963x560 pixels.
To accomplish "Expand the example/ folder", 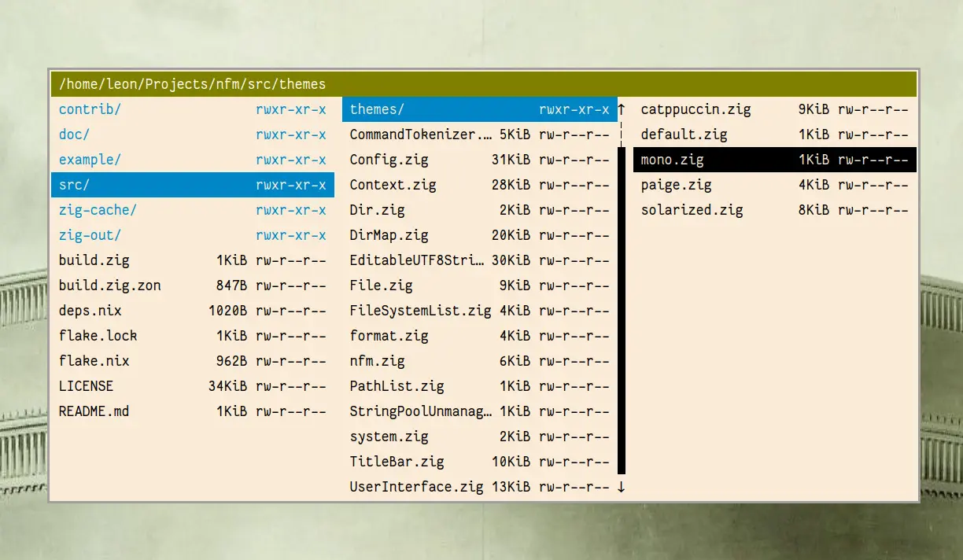I will click(x=90, y=160).
